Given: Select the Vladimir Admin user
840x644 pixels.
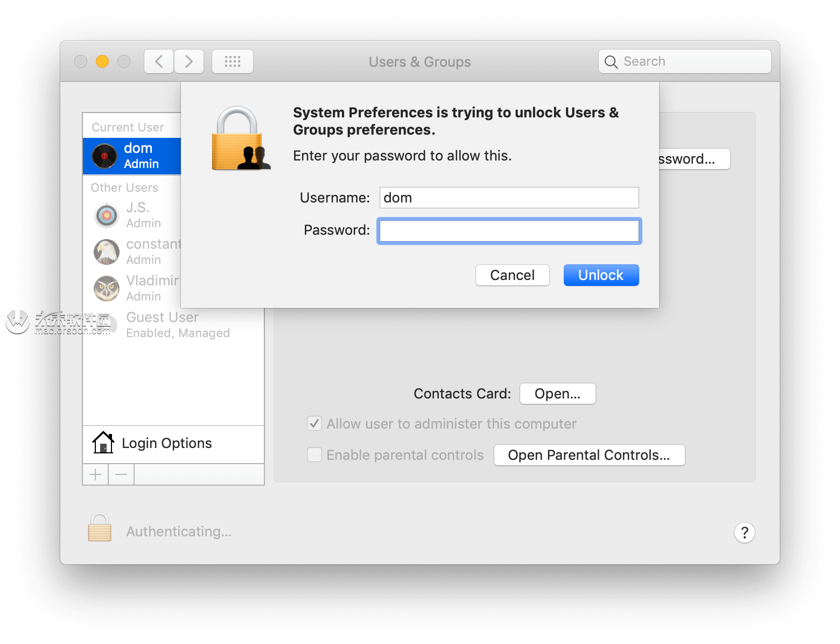Looking at the screenshot, I should click(x=132, y=288).
